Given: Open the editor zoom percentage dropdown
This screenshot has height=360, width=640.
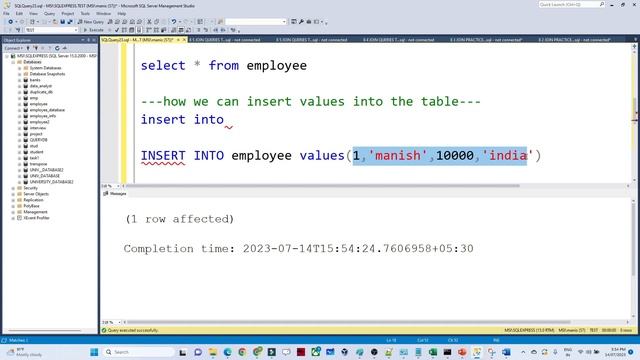Looking at the screenshot, I should [118, 186].
